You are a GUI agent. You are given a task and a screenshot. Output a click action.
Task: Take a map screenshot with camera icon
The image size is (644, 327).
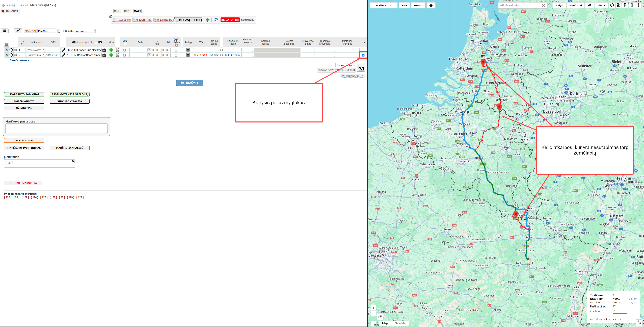361,68
